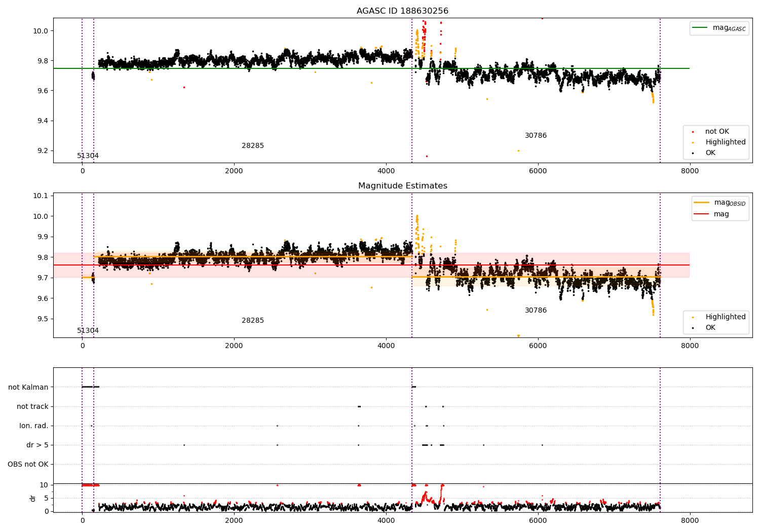The width and height of the screenshot is (760, 532).
Task: Click x-tick '4000' under the Magnitude Estimates plot
Action: (x=386, y=346)
